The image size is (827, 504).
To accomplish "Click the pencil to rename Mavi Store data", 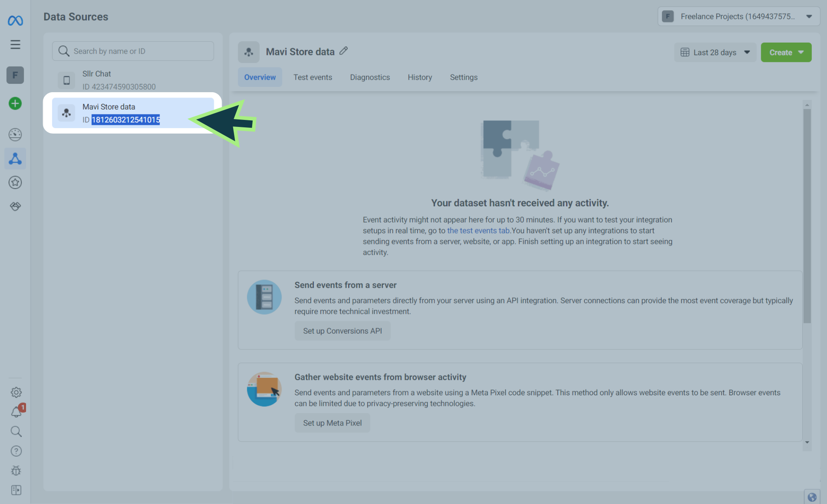I will [x=344, y=51].
